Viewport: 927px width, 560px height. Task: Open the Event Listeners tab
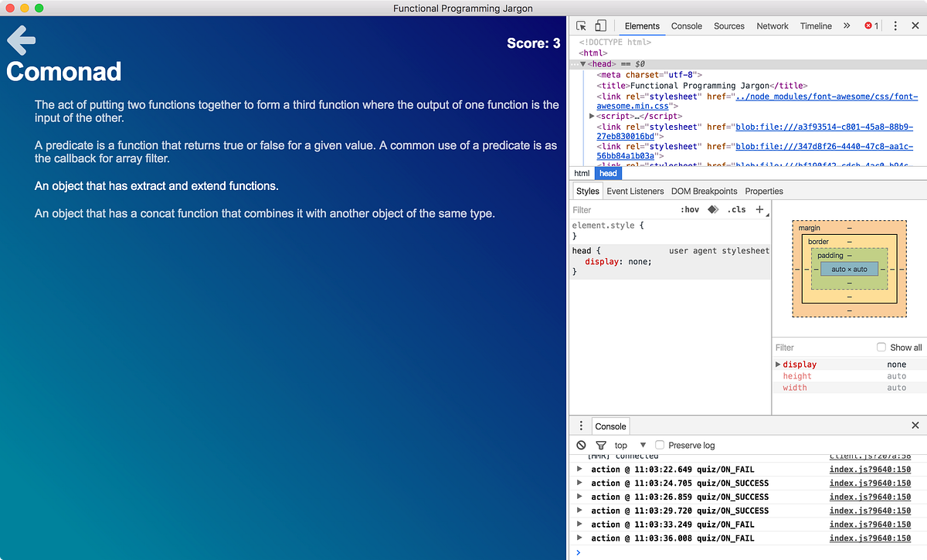click(x=635, y=191)
